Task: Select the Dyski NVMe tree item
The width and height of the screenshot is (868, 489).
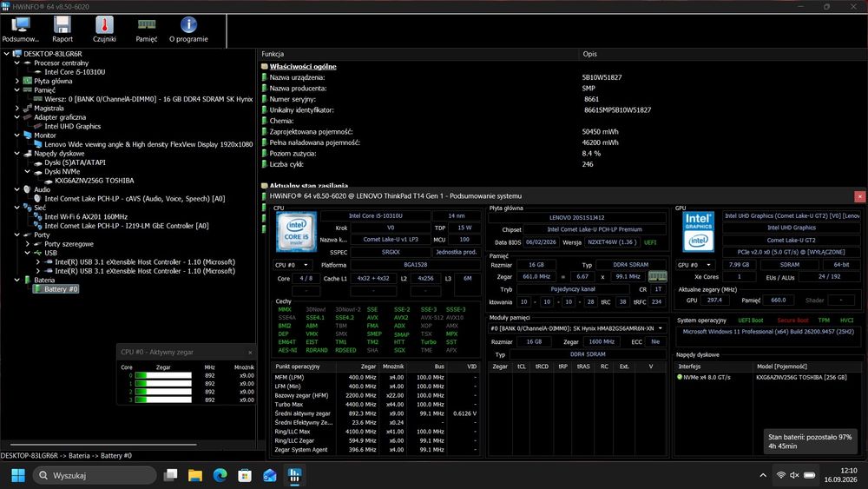Action: [62, 172]
